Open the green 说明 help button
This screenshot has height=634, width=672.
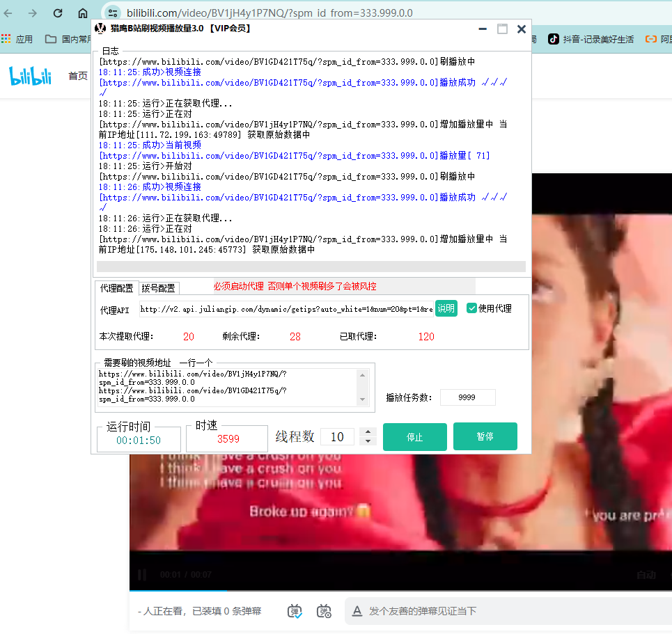coord(446,308)
